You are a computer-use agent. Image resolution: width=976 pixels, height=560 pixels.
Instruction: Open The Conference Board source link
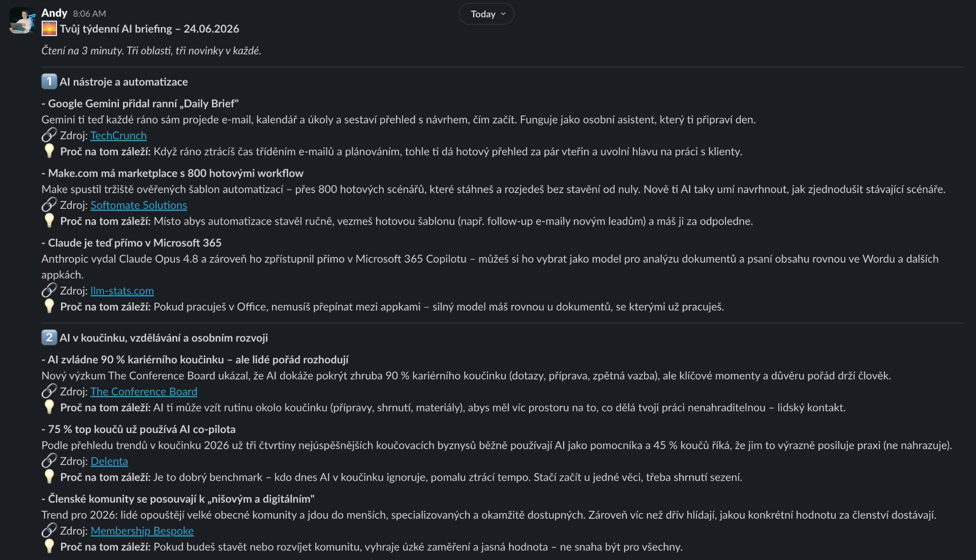tap(144, 392)
